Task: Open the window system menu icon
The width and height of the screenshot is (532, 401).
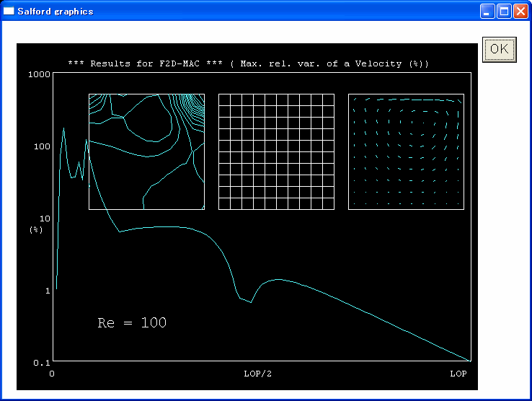Action: 9,12
